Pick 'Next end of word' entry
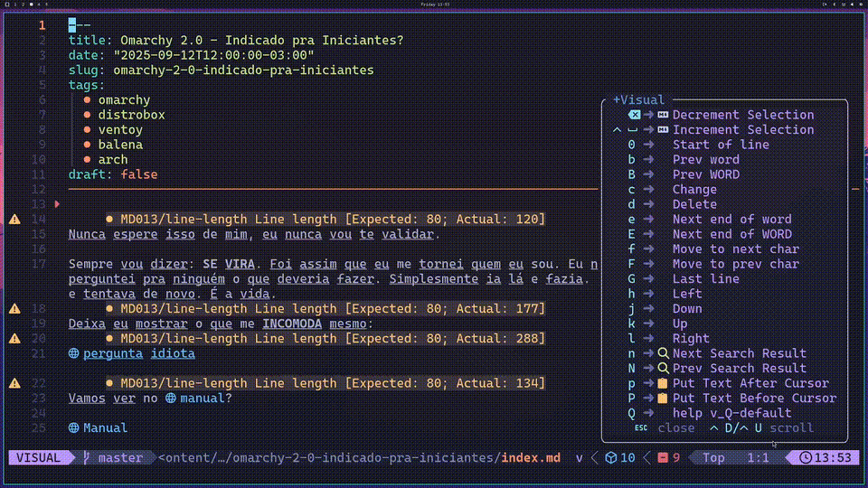This screenshot has width=868, height=488. pos(731,220)
